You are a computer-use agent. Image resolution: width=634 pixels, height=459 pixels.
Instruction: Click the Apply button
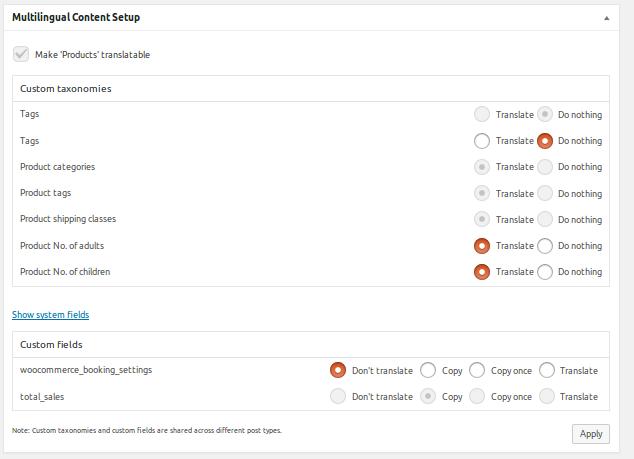590,433
